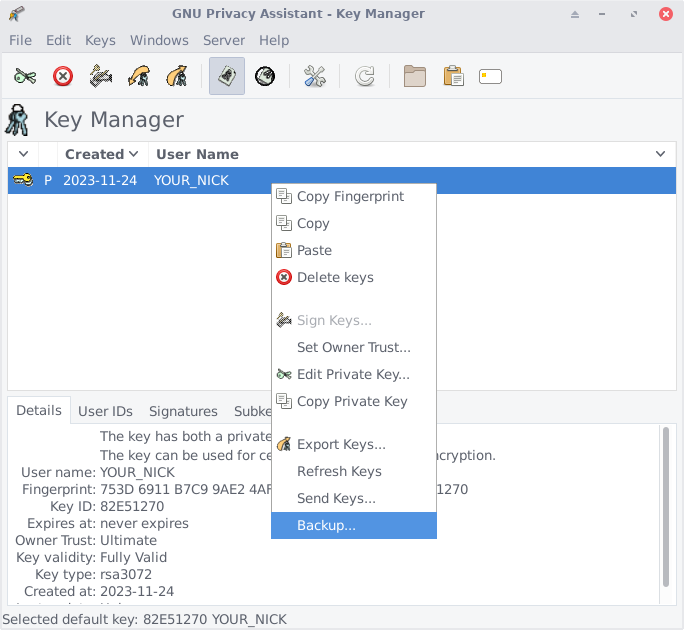Click the red Delete keys toolbar icon
The image size is (684, 630).
pos(63,76)
